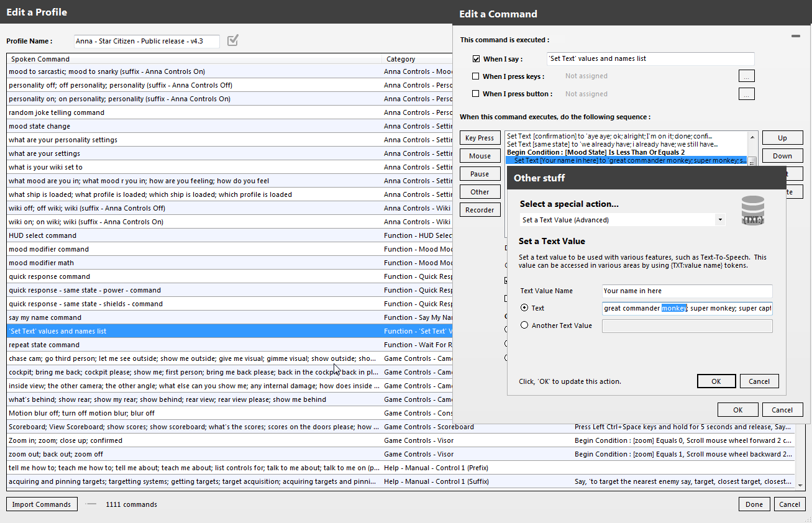
Task: Click OK in Edit a Command window
Action: click(x=738, y=410)
